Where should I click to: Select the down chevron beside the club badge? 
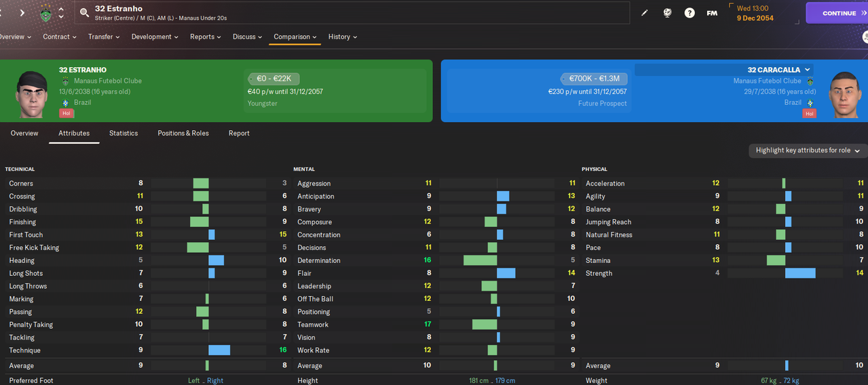click(x=61, y=16)
